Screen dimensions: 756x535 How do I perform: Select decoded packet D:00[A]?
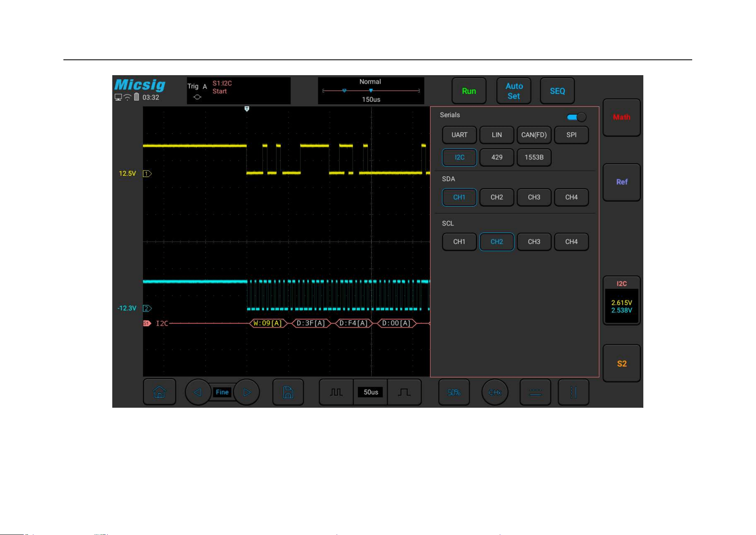[396, 323]
